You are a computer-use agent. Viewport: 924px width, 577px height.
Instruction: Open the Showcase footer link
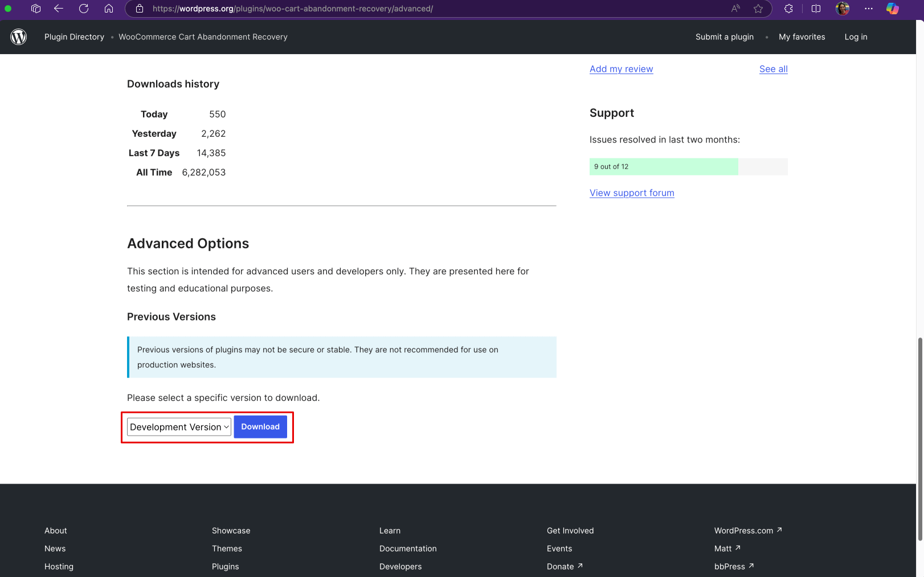click(x=231, y=531)
